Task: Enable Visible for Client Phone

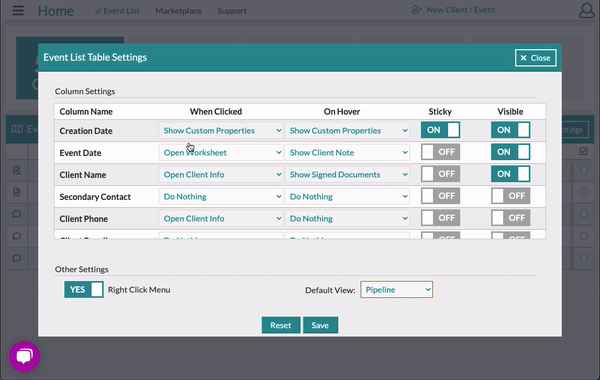Action: point(510,218)
